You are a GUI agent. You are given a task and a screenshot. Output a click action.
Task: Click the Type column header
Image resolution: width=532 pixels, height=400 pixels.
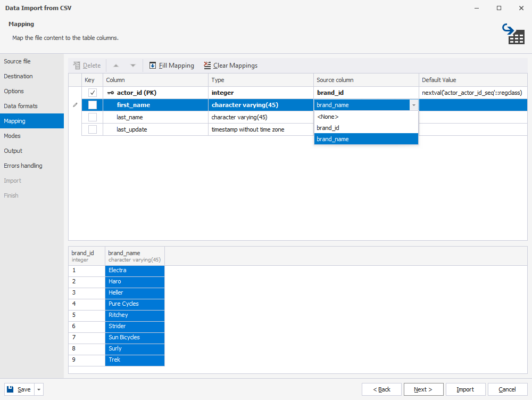coord(261,80)
